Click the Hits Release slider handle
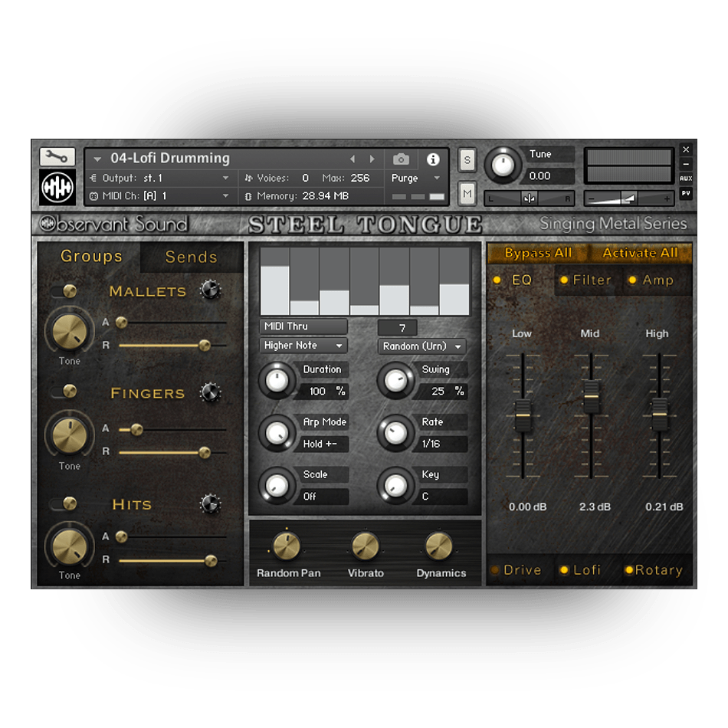Viewport: 728px width, 728px height. [211, 561]
